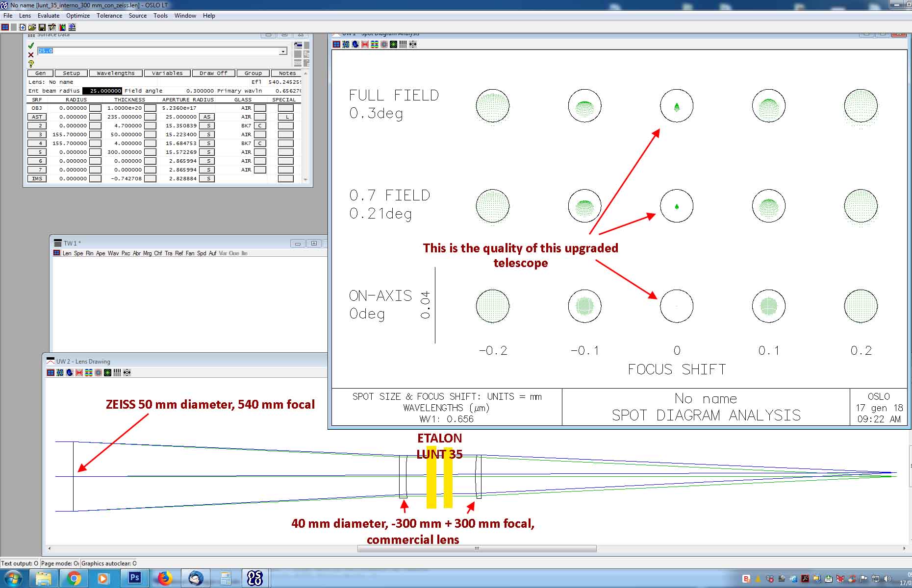Click the red ray fan icon in Lens Drawing window toolbar
Image resolution: width=912 pixels, height=588 pixels.
(x=79, y=372)
